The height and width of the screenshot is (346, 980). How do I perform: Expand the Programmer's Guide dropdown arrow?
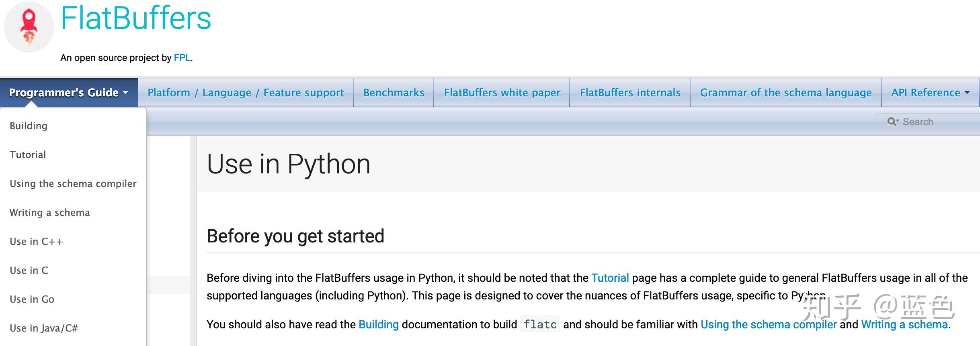[x=125, y=92]
